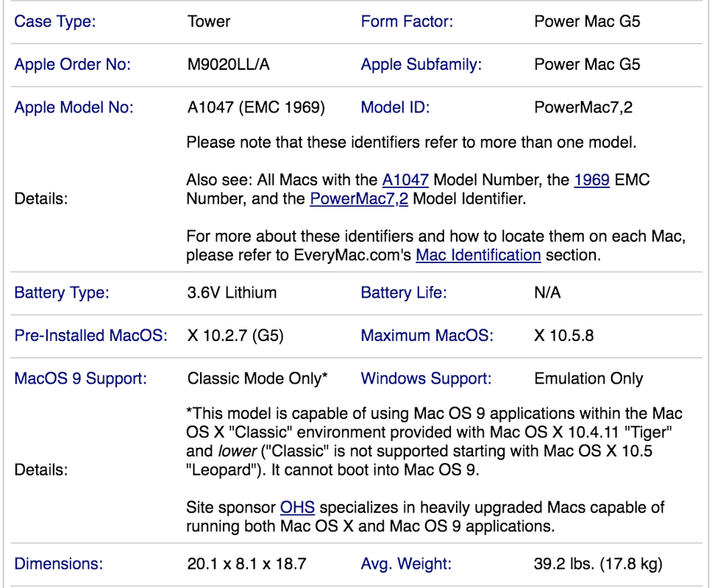Click the 'Apple Subfamily:' label

[x=421, y=65]
